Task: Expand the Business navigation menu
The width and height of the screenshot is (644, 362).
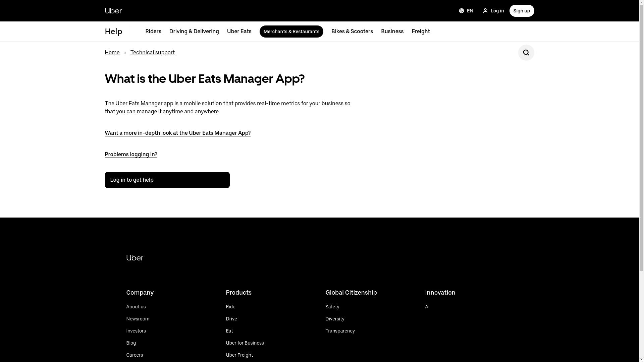Action: 392,32
